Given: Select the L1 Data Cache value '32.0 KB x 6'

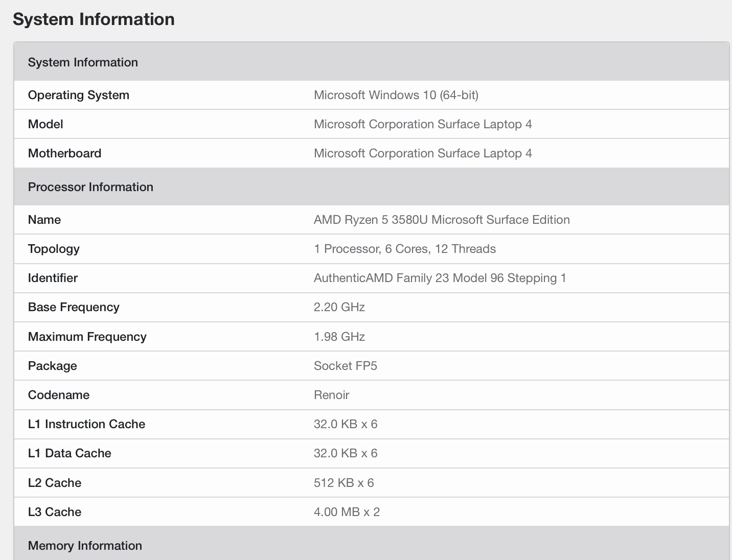Looking at the screenshot, I should [346, 453].
